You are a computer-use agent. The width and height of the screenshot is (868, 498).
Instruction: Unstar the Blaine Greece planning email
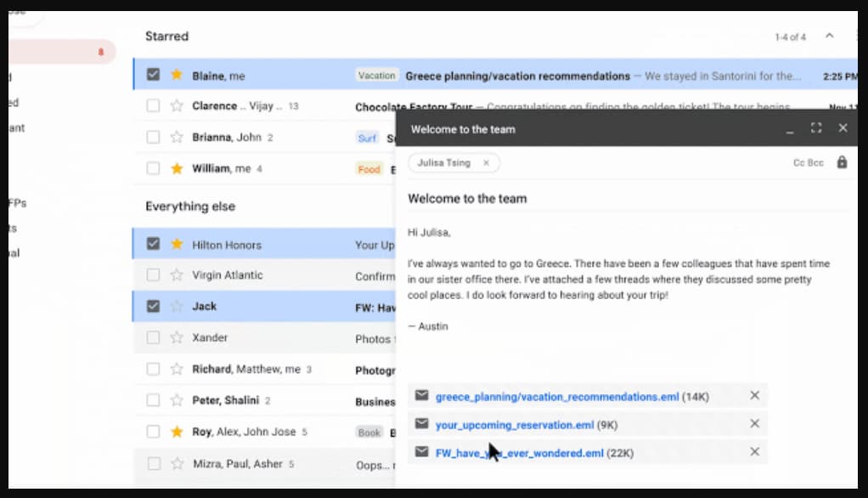[177, 75]
